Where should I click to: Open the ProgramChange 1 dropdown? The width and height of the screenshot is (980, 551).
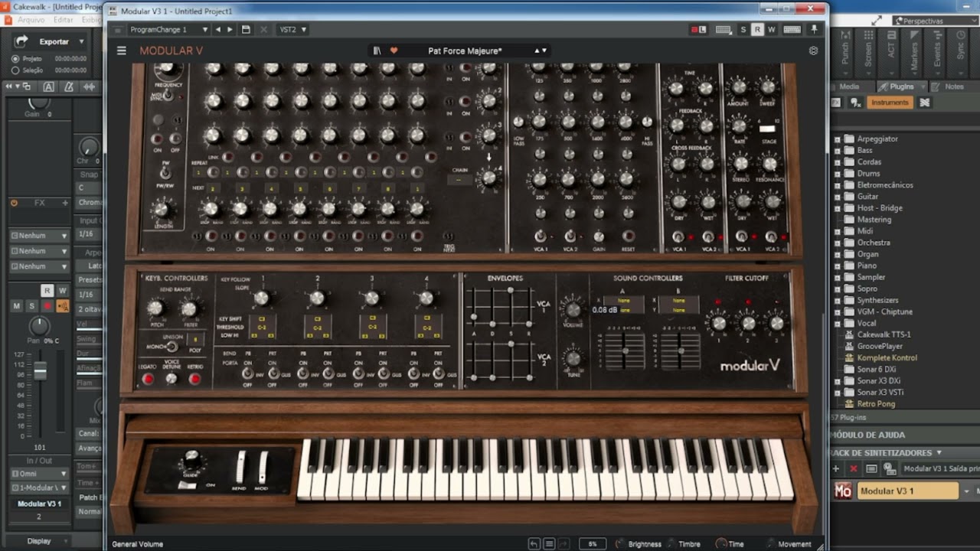tap(168, 29)
